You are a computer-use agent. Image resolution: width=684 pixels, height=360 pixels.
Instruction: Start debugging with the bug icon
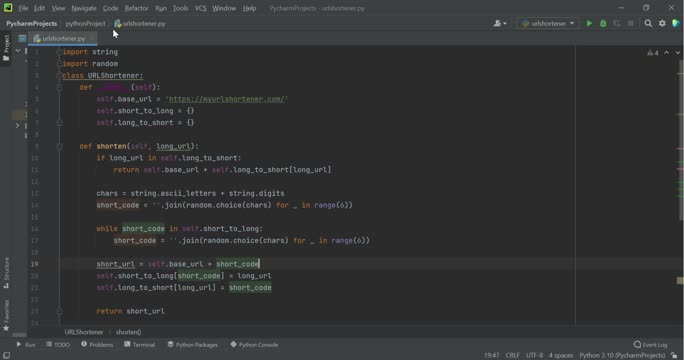coord(603,24)
